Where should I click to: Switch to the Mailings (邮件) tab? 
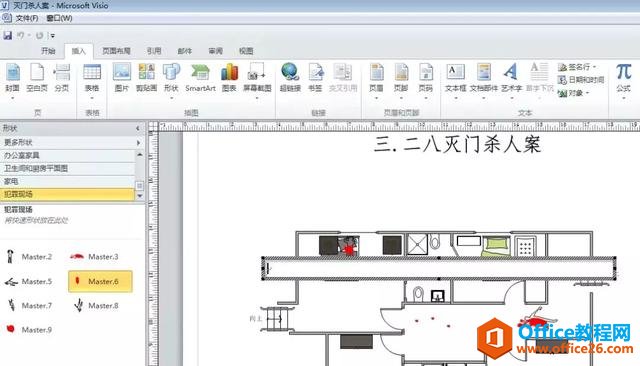click(x=184, y=51)
